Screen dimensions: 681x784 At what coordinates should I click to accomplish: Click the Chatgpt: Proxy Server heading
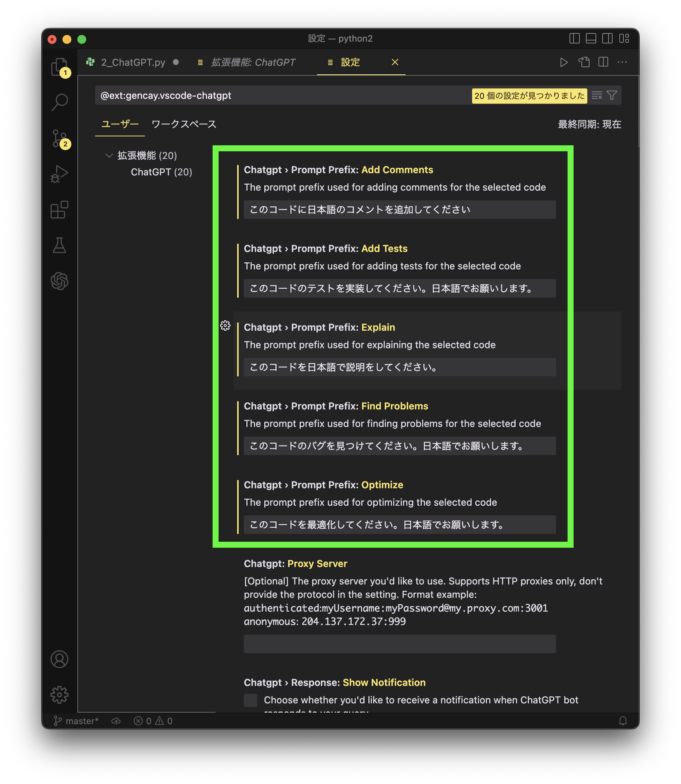(x=296, y=564)
